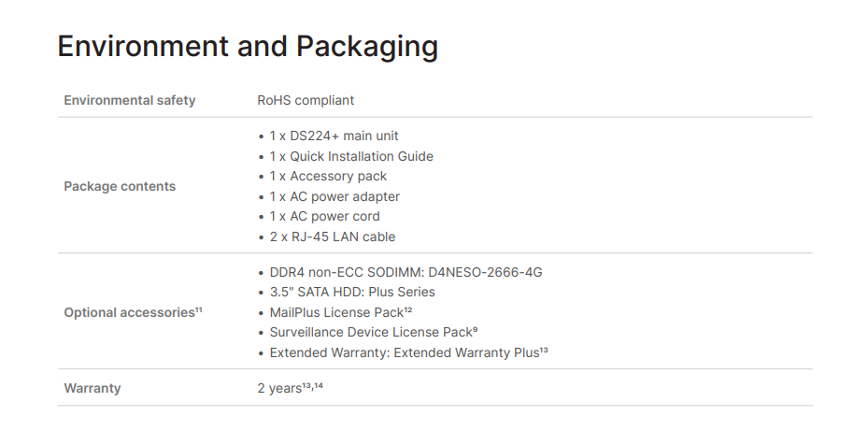This screenshot has width=868, height=445.
Task: Open footnote 12 after MailPlus License Pack
Action: pyautogui.click(x=408, y=309)
